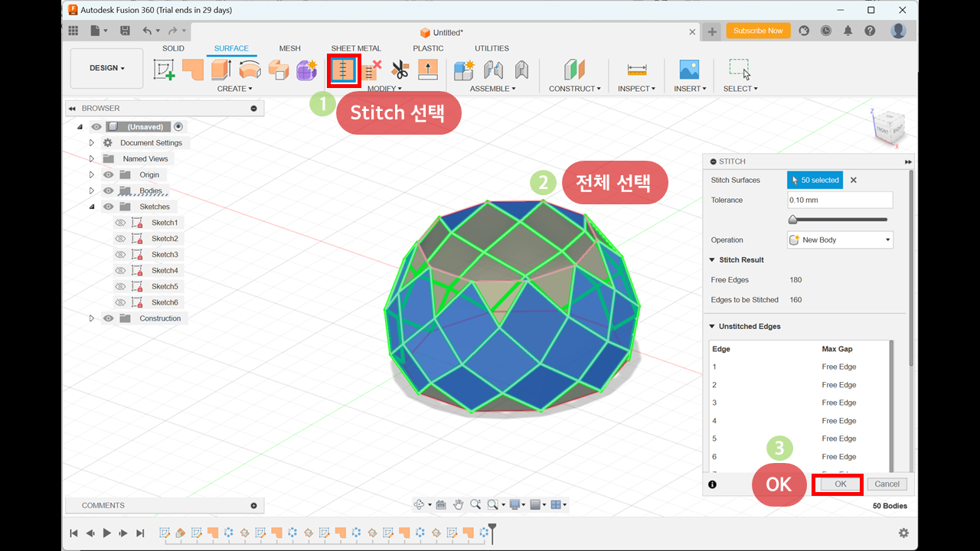
Task: Click the Subscribe Now button
Action: coord(758,31)
